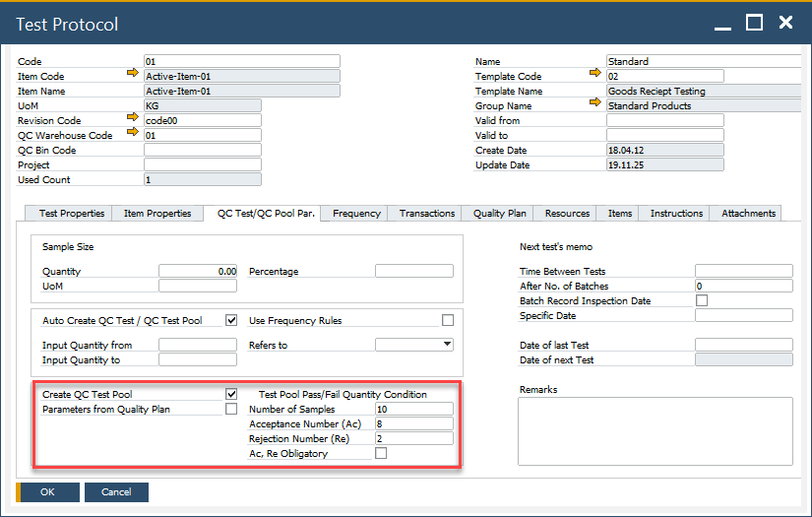This screenshot has height=517, width=812.
Task: Open the Refers to dropdown
Action: [x=447, y=345]
